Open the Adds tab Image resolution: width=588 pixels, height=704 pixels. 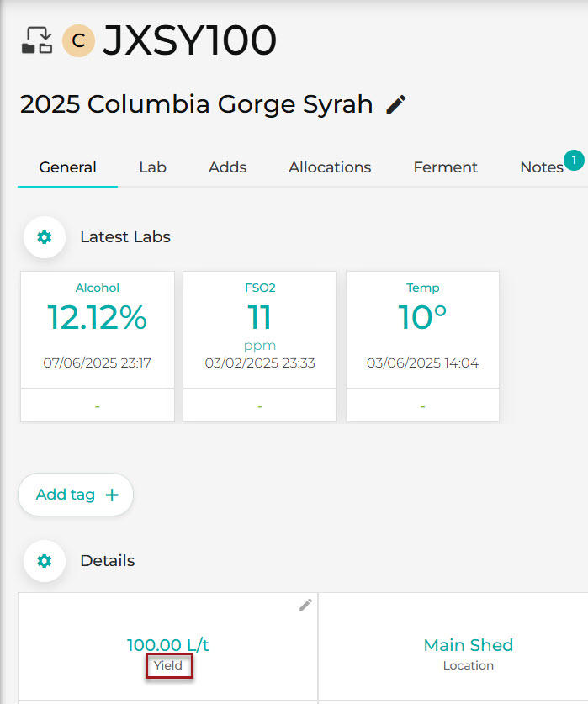point(227,167)
